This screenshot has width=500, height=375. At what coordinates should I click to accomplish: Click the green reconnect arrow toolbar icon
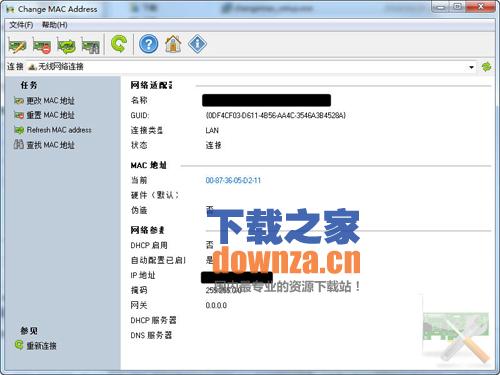point(119,44)
